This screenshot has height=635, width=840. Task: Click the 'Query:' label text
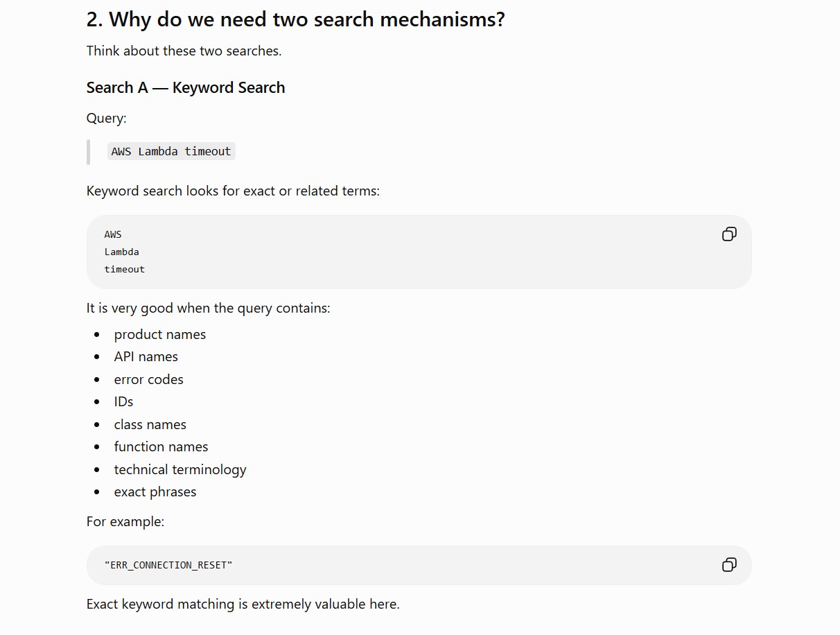pyautogui.click(x=107, y=118)
